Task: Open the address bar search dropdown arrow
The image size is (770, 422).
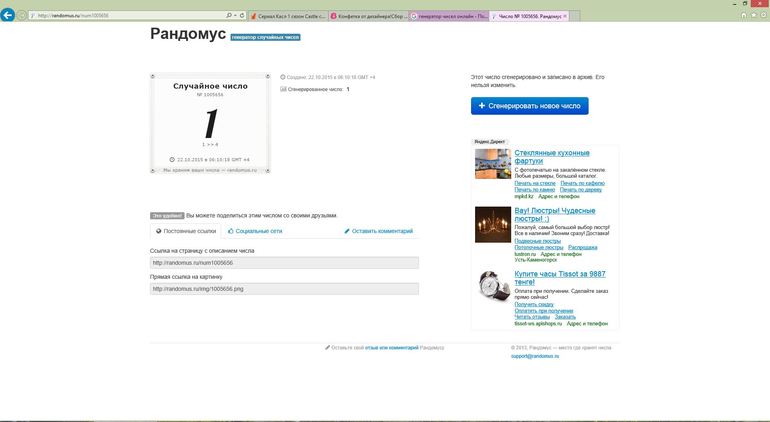Action: click(235, 16)
